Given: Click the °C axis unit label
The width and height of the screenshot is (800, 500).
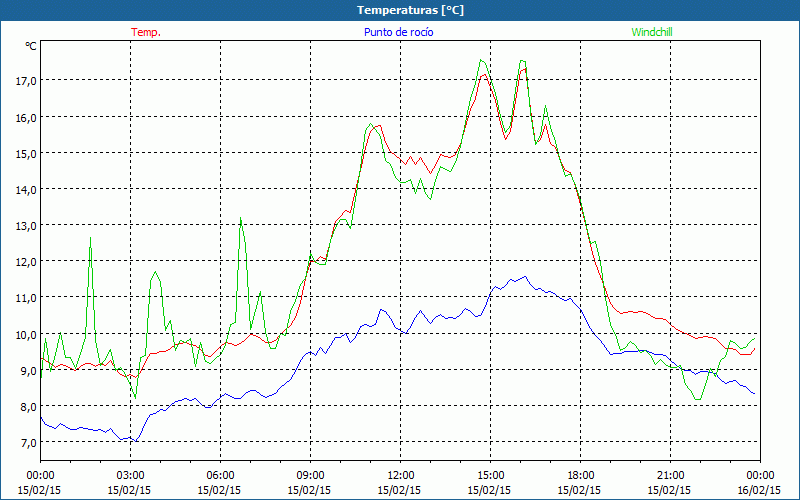Looking at the screenshot, I should click(x=31, y=46).
